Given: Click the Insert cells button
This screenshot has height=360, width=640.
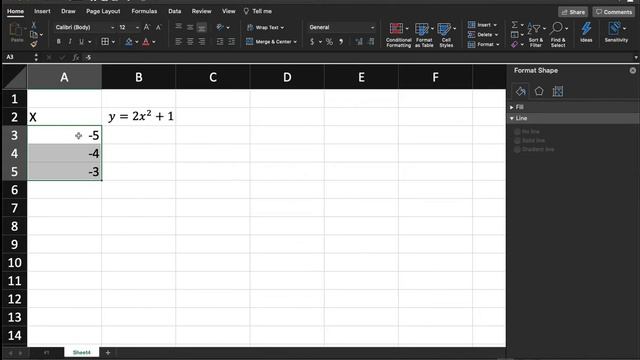Looking at the screenshot, I should (x=482, y=25).
